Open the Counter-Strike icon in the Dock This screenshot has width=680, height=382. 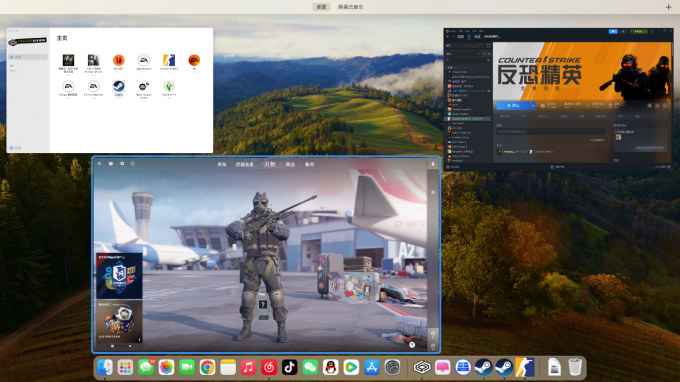525,368
